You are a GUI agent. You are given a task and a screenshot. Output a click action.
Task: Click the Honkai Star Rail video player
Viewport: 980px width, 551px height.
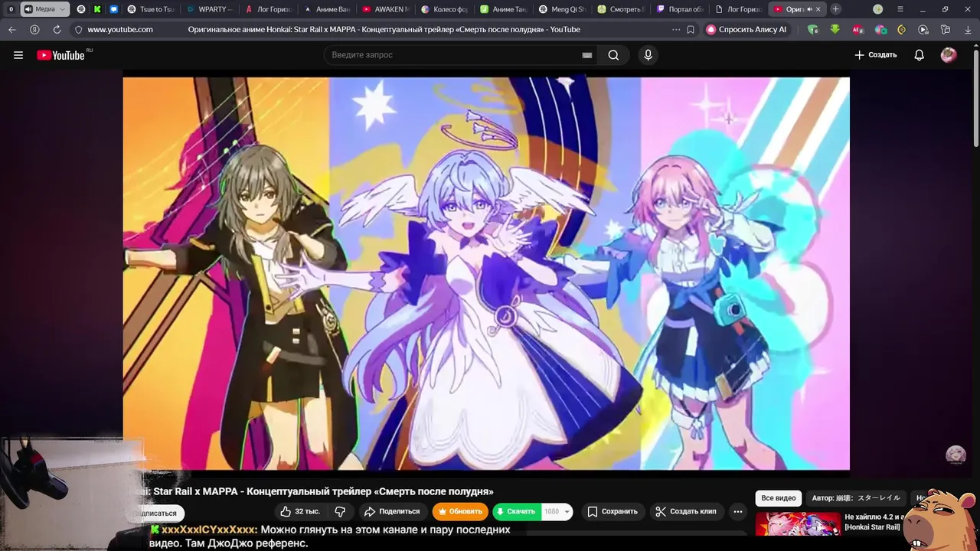486,273
